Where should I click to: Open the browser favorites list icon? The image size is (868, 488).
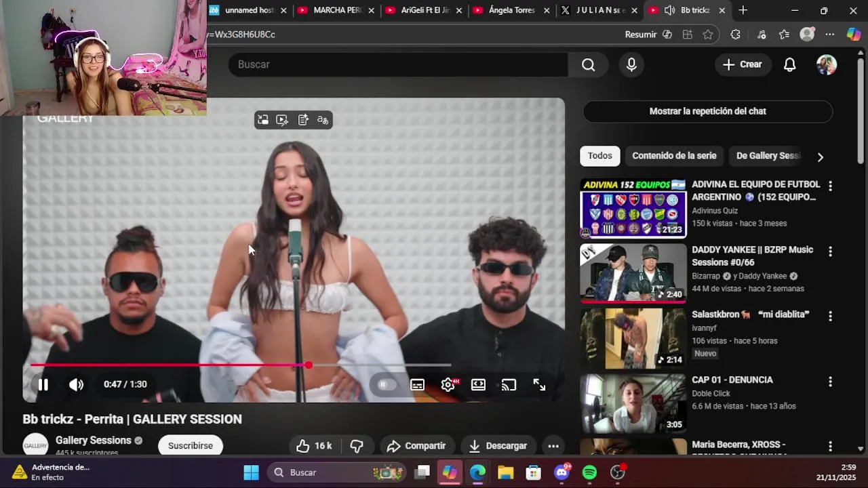(785, 35)
